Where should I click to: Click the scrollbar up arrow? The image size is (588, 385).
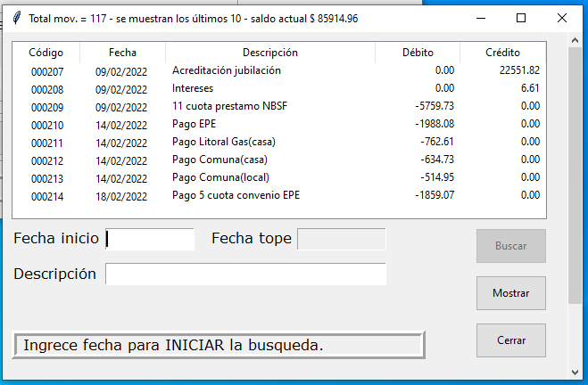(x=575, y=40)
